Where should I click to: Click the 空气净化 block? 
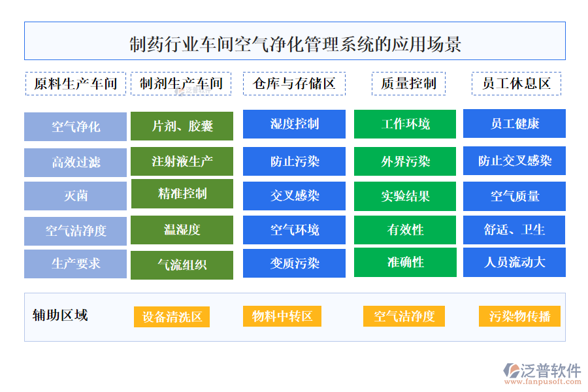click(76, 127)
